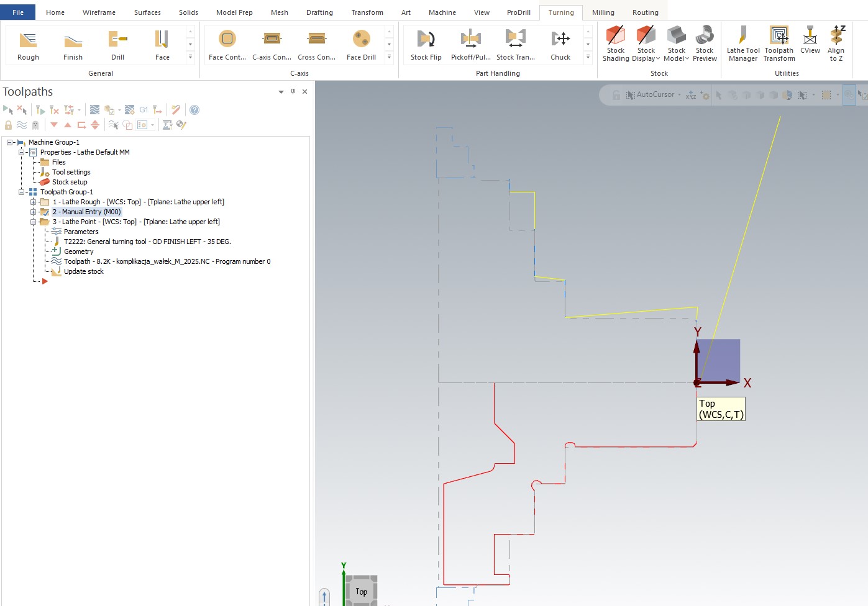Choose Face Drill C-axis toolpath

(x=361, y=45)
